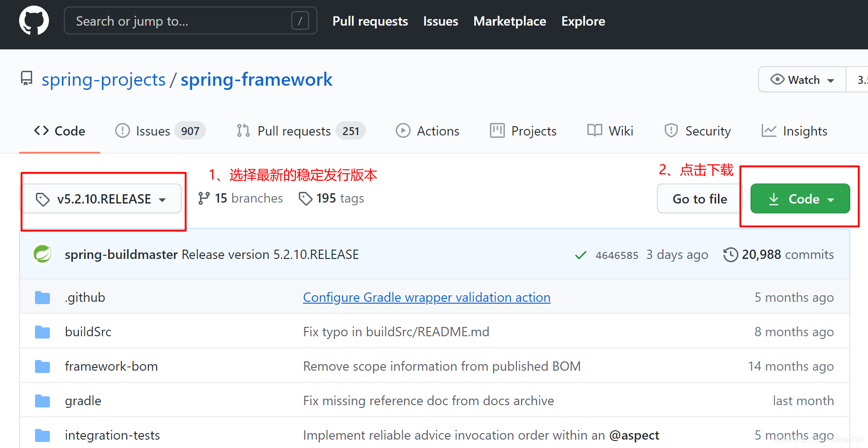Viewport: 868px width, 448px height.
Task: Click the 251 pull requests counter badge
Action: tap(351, 131)
